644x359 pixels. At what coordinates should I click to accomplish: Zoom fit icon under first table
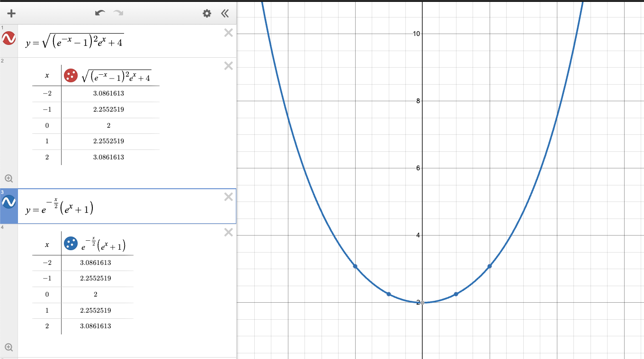[9, 178]
